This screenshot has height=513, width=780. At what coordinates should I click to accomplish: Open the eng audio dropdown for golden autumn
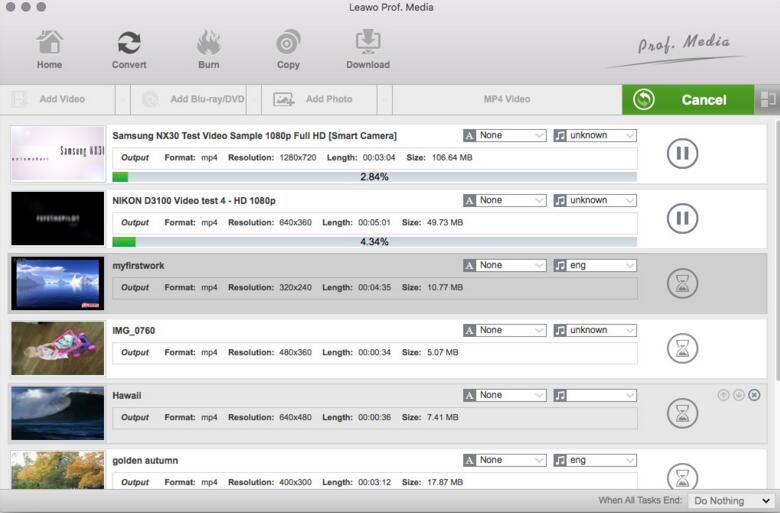(x=595, y=460)
